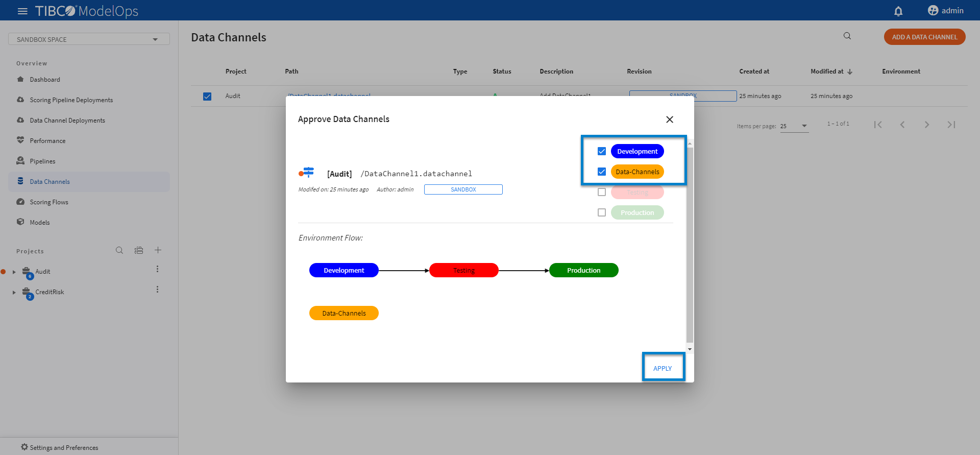The height and width of the screenshot is (455, 980).
Task: Go to the last page of results
Action: pyautogui.click(x=951, y=125)
